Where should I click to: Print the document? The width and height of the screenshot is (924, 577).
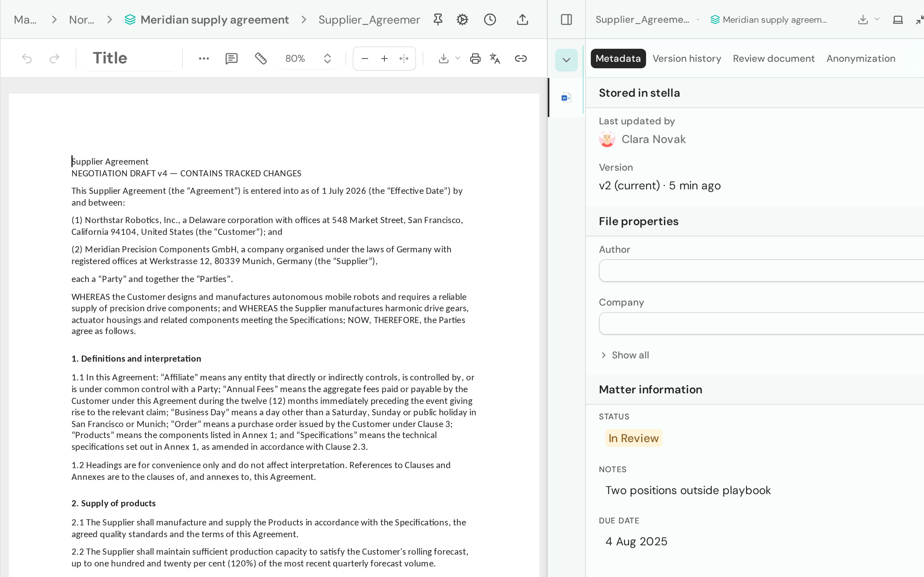click(475, 59)
